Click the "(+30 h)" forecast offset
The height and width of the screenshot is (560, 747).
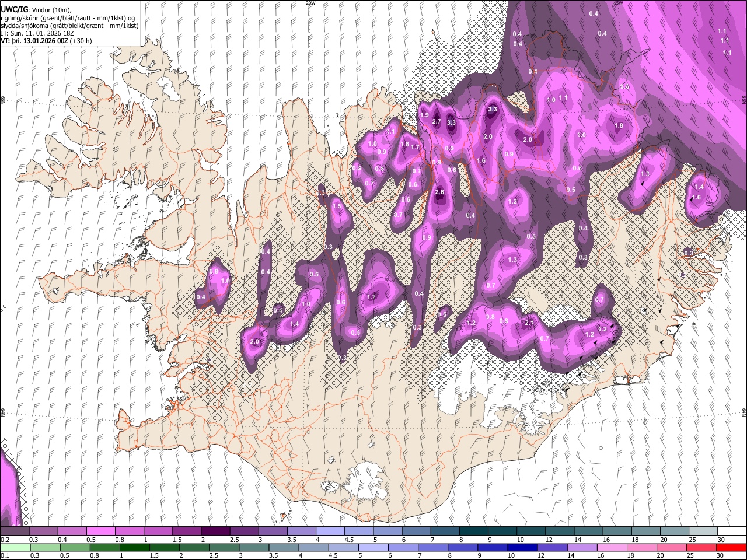(x=81, y=41)
